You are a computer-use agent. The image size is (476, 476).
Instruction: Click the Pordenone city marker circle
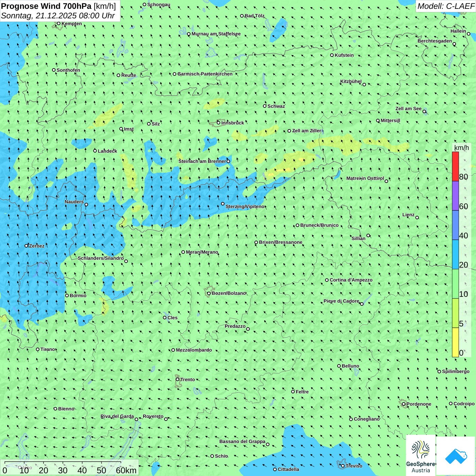(404, 404)
